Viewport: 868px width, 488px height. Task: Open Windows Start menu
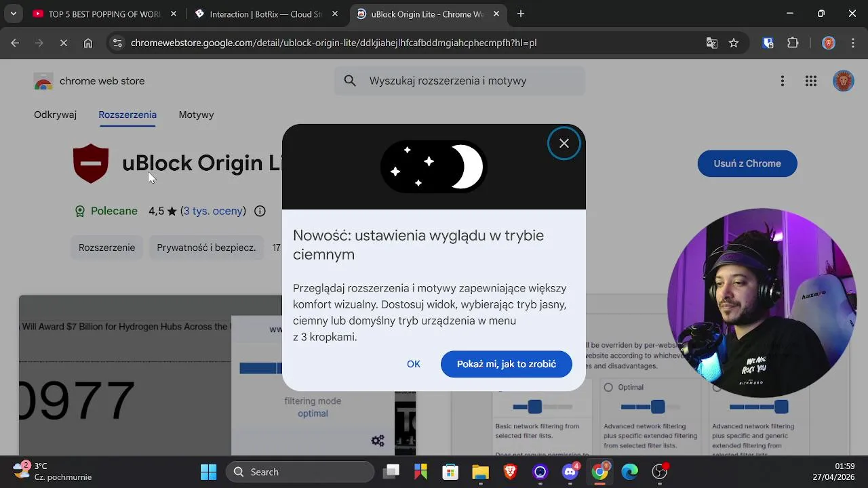click(x=208, y=472)
